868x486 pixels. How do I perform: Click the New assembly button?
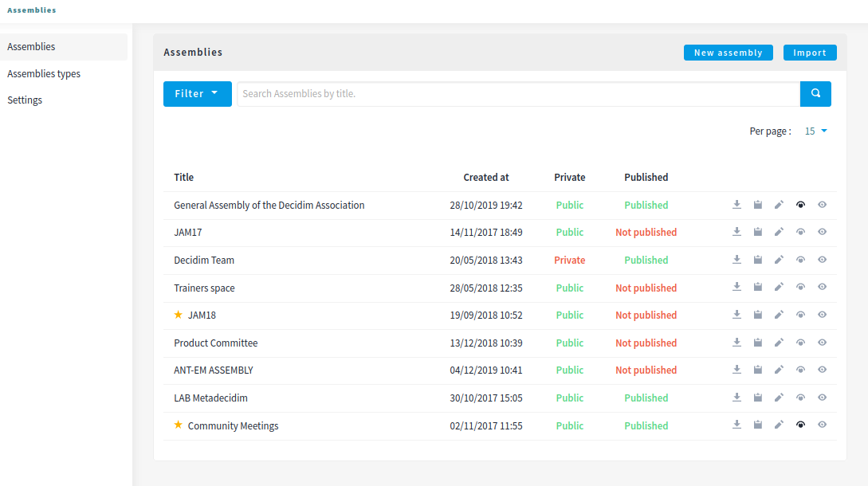point(728,53)
